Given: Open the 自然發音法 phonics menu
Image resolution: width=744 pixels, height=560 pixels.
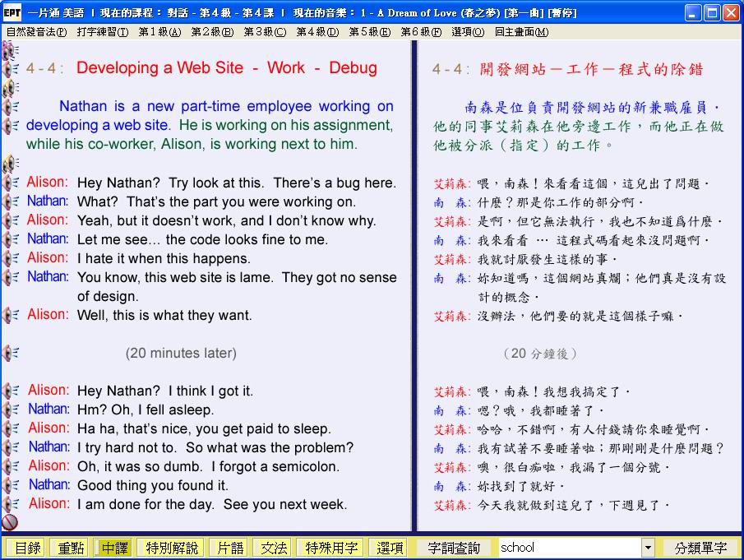Looking at the screenshot, I should pyautogui.click(x=37, y=32).
